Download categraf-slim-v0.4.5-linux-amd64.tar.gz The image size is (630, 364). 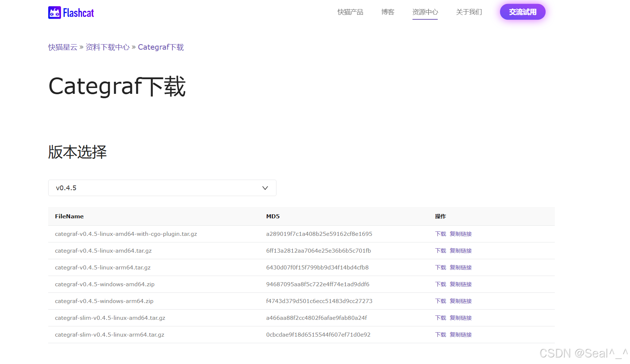tap(440, 318)
